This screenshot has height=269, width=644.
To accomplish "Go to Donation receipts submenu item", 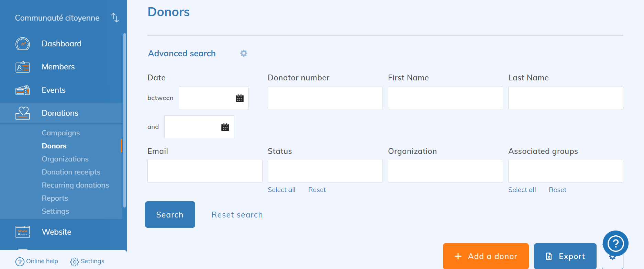I will click(x=71, y=172).
